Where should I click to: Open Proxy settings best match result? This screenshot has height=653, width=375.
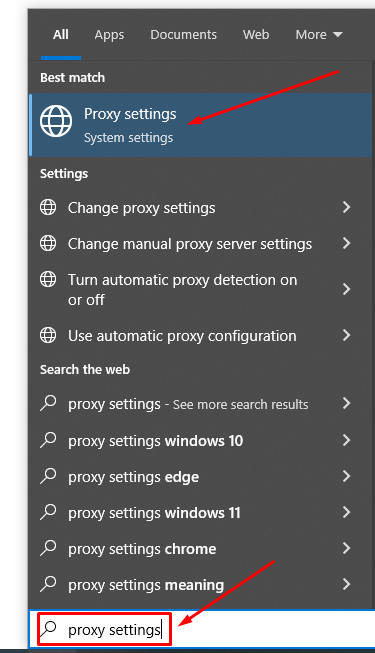(201, 125)
